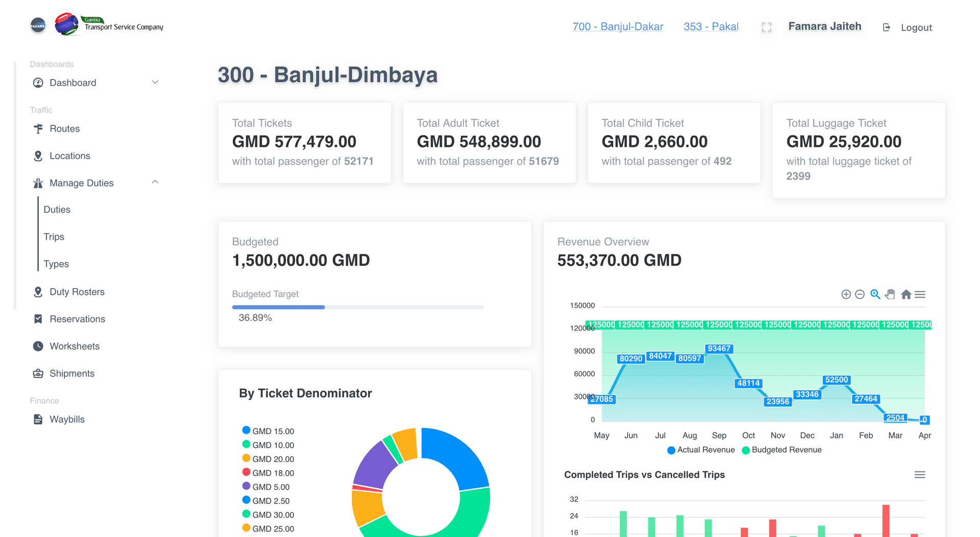
Task: Click the Sep 93467 data point label
Action: (x=719, y=349)
